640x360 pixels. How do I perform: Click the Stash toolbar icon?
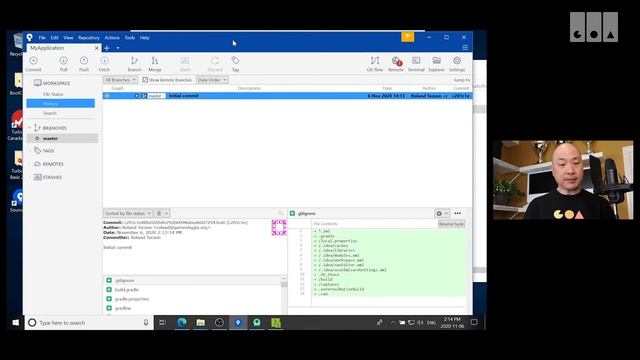click(x=185, y=64)
